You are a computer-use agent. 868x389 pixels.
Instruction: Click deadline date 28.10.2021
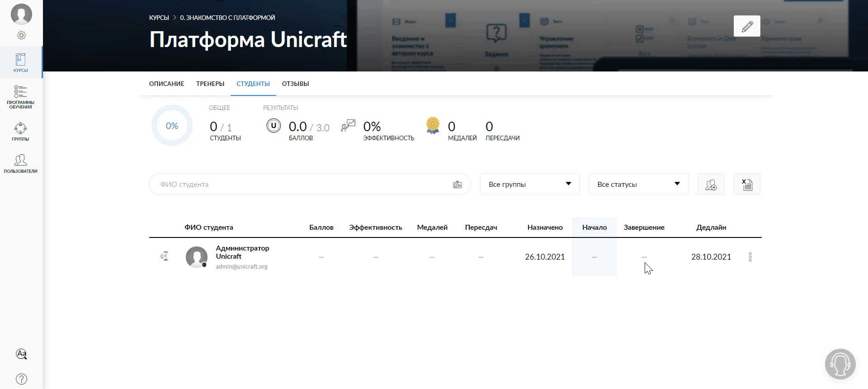(x=711, y=257)
